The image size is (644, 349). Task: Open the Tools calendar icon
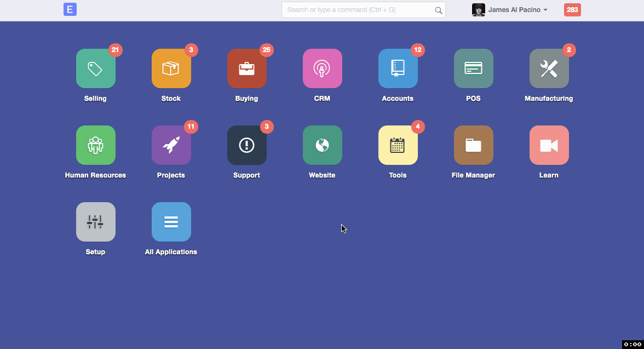[398, 145]
